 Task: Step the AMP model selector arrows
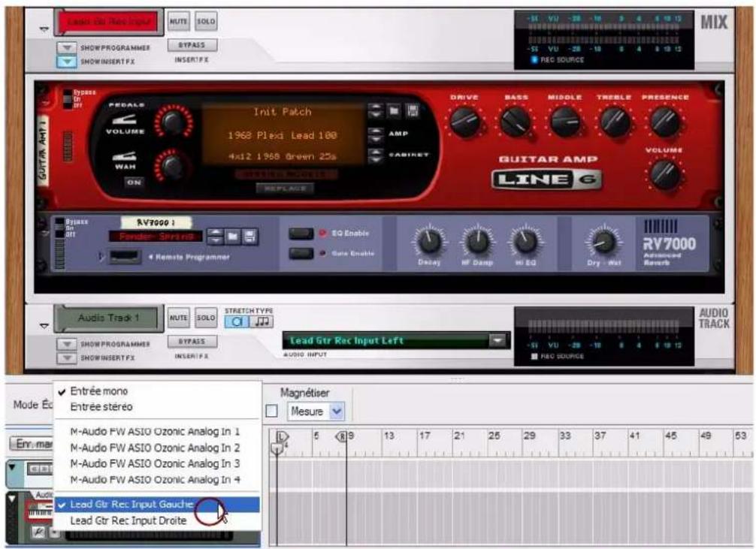pyautogui.click(x=376, y=134)
